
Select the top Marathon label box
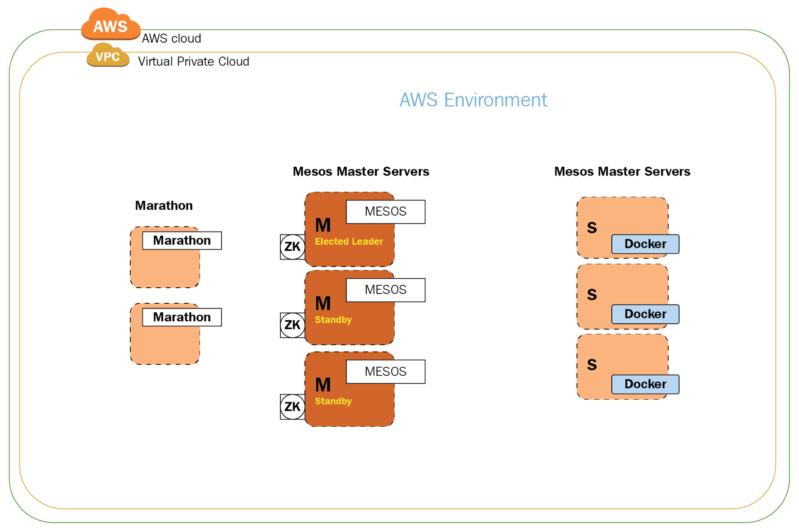point(182,240)
